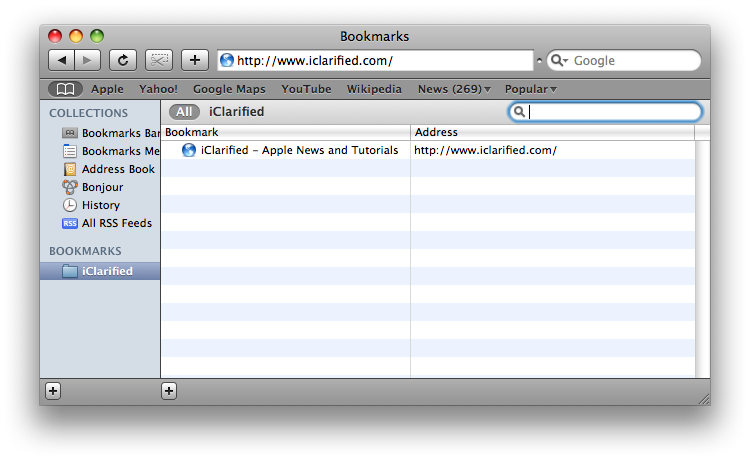Reload the current page
Screen dimensions: 750x460
[122, 60]
